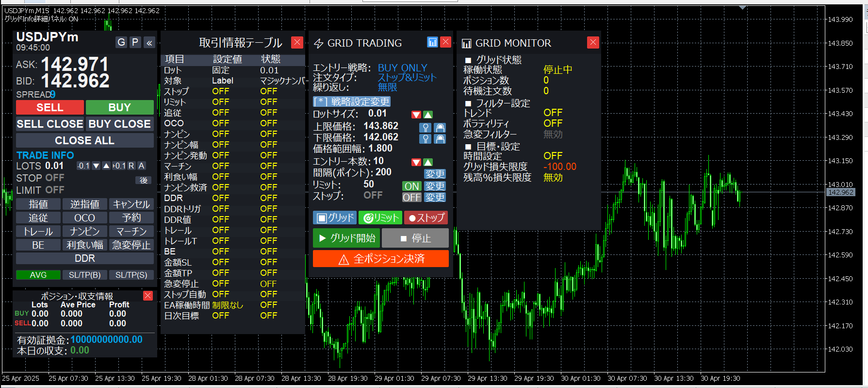Collapse the USDJPYm panel with the « chevron

click(x=149, y=43)
